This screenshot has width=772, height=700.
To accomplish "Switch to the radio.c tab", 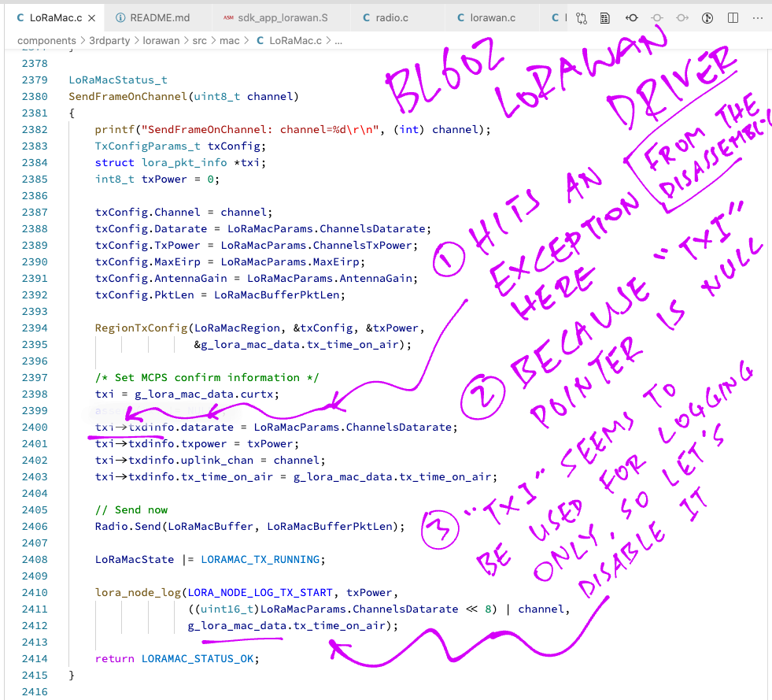I will (391, 17).
